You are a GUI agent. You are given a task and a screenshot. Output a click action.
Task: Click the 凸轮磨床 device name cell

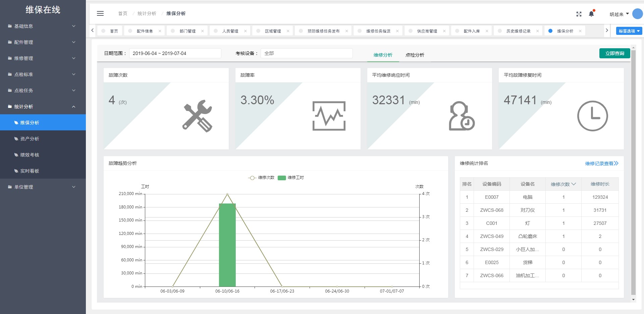click(528, 236)
